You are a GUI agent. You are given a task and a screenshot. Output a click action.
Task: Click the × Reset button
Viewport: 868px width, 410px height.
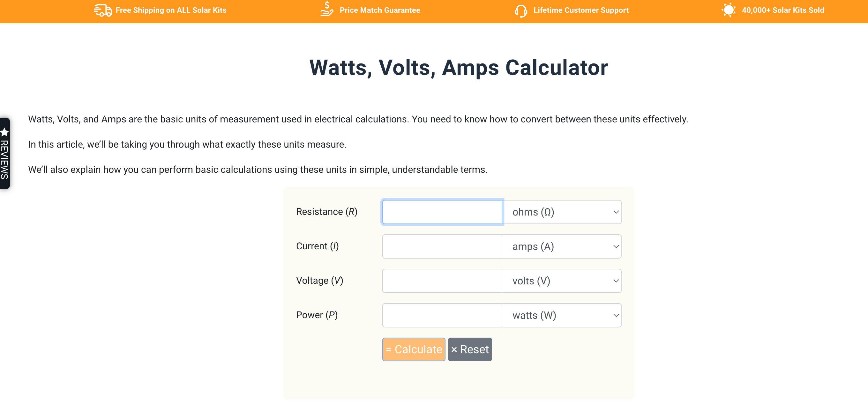(469, 349)
